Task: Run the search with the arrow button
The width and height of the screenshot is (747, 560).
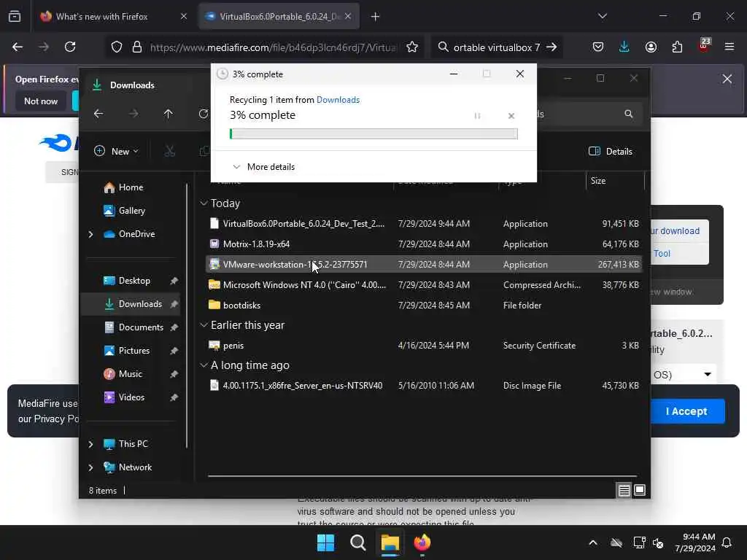Action: click(551, 47)
